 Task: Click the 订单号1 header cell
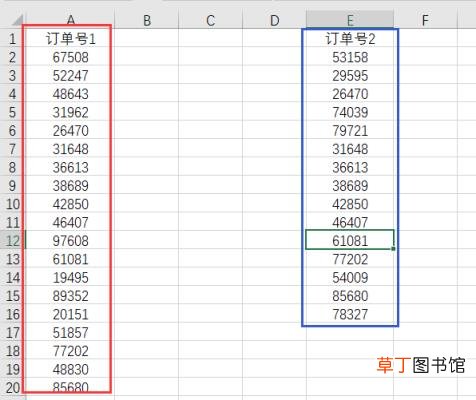(x=70, y=39)
